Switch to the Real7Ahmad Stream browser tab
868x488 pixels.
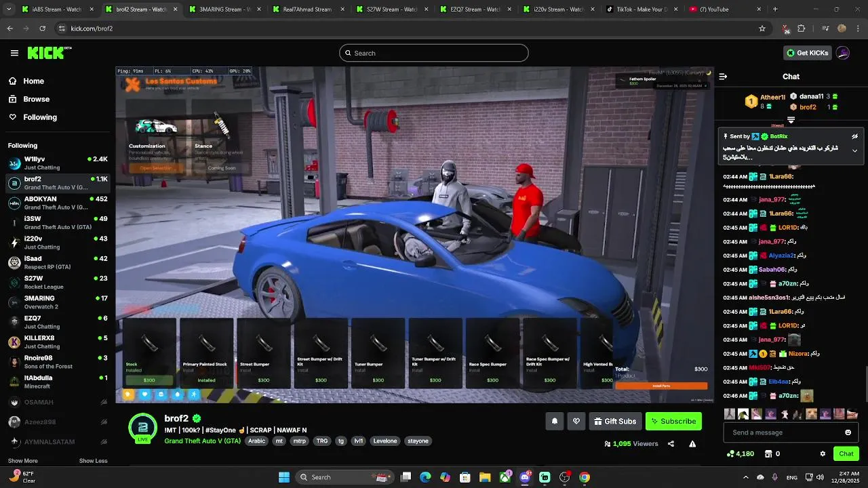307,9
